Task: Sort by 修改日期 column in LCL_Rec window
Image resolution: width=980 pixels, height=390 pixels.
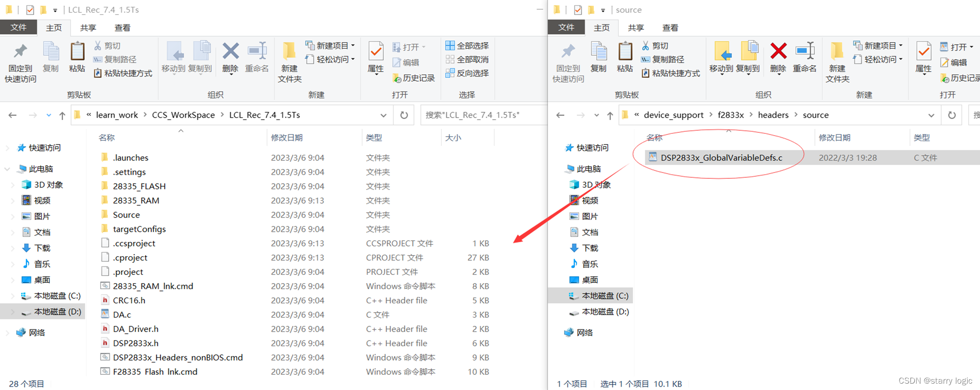Action: click(287, 138)
